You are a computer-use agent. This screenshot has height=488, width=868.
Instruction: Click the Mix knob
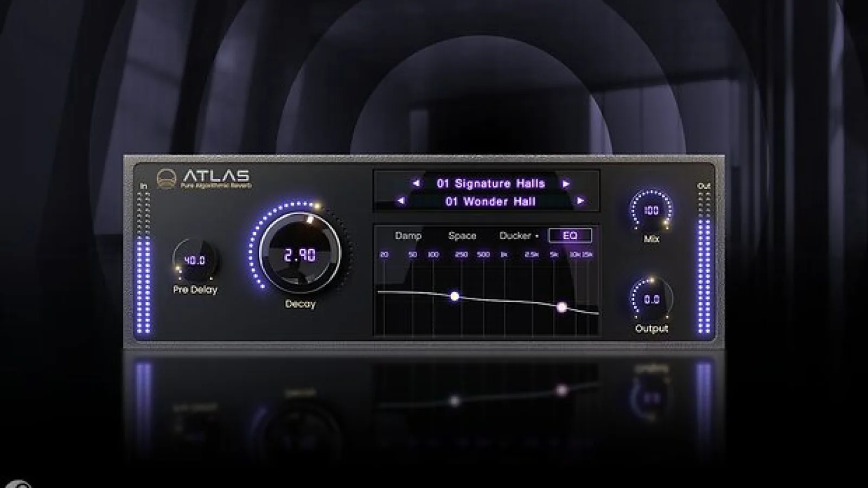click(651, 210)
